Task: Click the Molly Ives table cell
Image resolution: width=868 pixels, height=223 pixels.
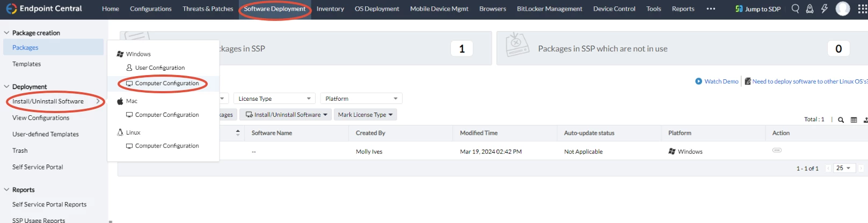Action: [x=369, y=152]
